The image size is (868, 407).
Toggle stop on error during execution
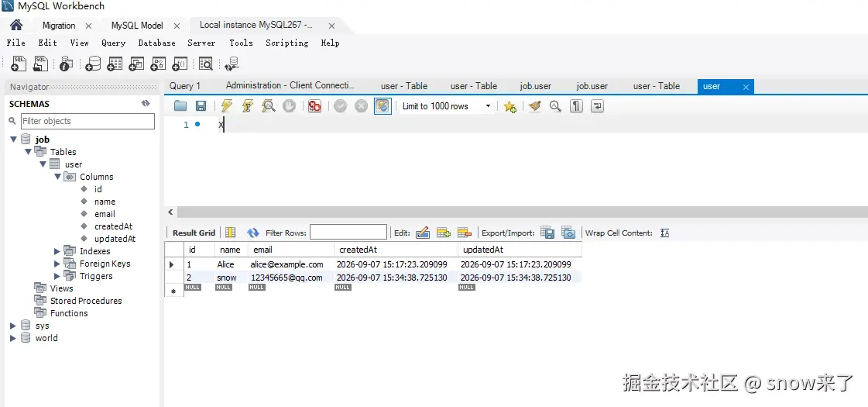tap(314, 106)
